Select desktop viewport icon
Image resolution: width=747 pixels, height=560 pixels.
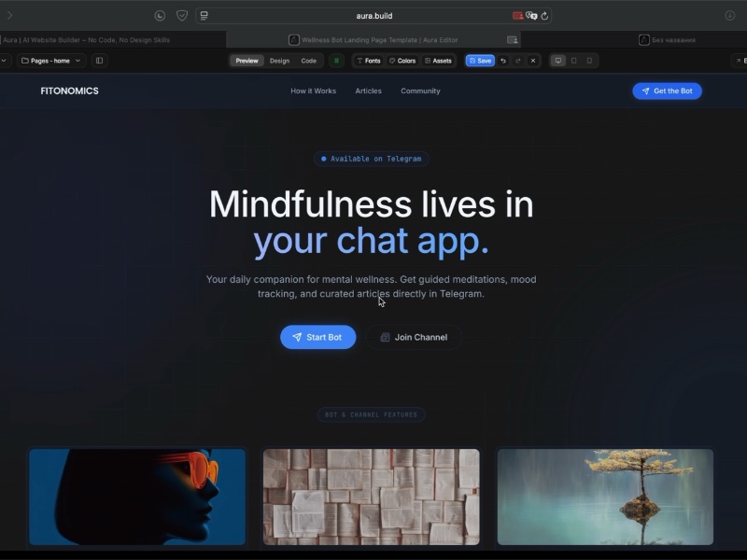[558, 61]
